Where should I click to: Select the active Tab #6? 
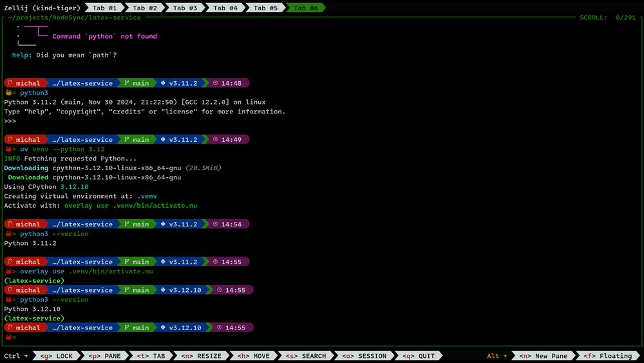(305, 8)
